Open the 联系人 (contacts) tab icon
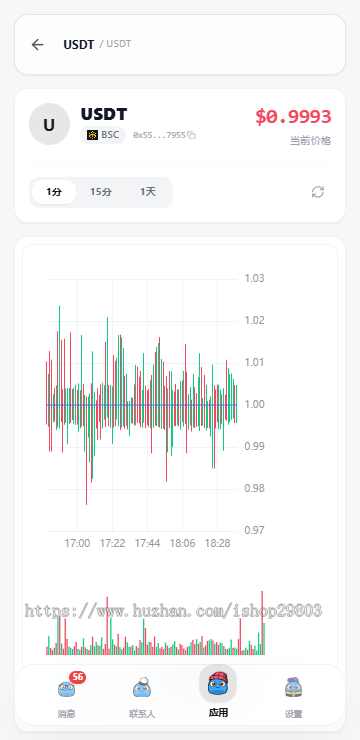The image size is (360, 740). click(142, 688)
